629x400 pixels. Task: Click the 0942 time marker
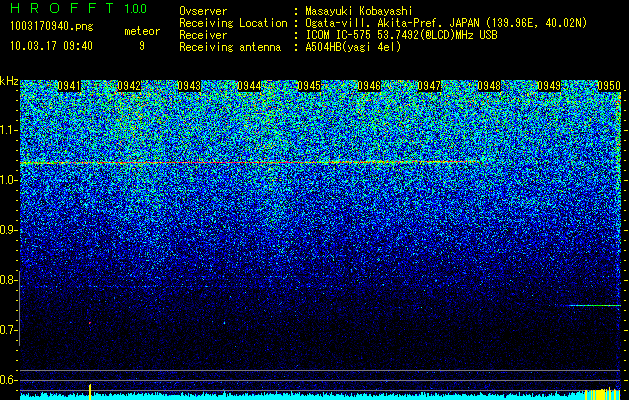click(x=129, y=86)
